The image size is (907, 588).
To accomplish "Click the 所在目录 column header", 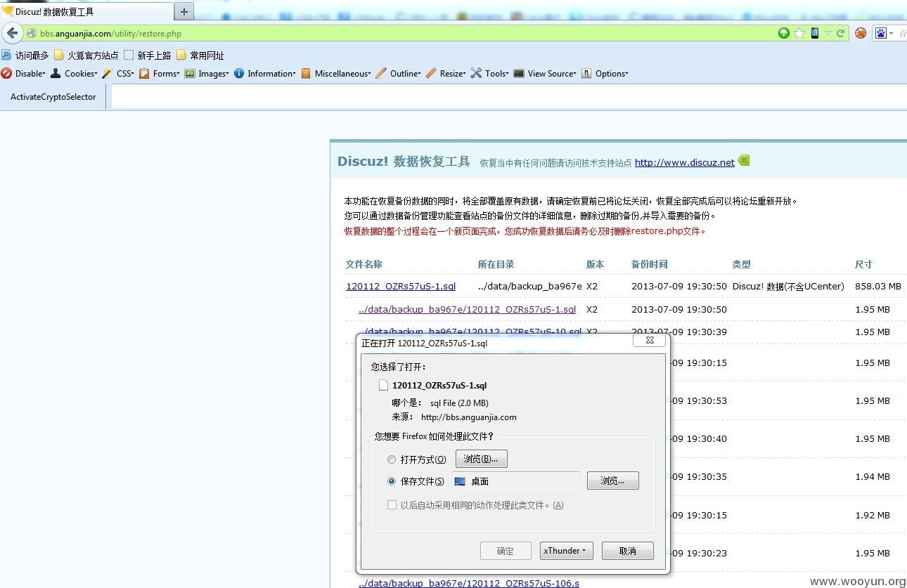I will [496, 264].
